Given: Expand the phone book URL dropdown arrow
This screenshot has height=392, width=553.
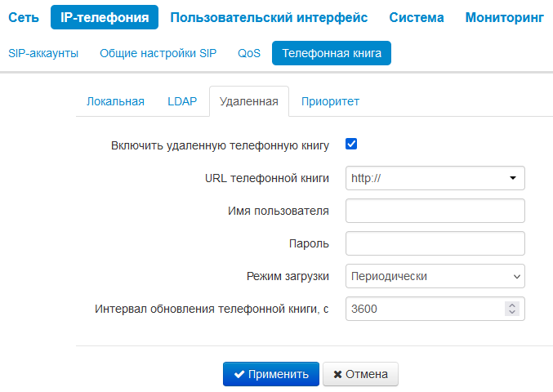Looking at the screenshot, I should (x=512, y=178).
